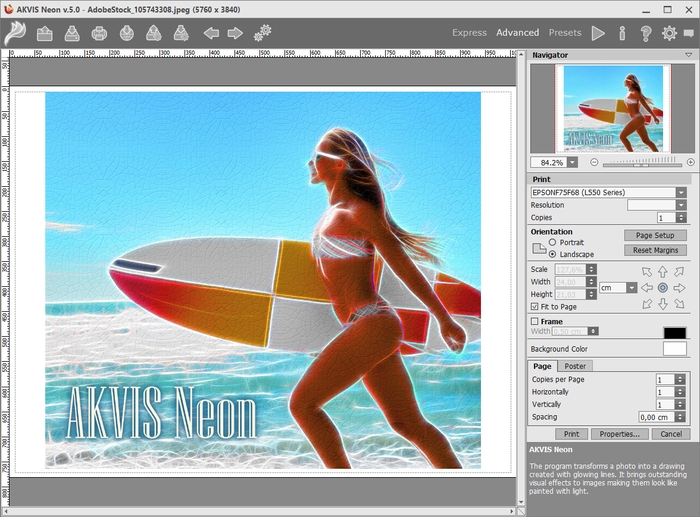The height and width of the screenshot is (517, 700).
Task: Click the Properties... button
Action: pyautogui.click(x=619, y=434)
